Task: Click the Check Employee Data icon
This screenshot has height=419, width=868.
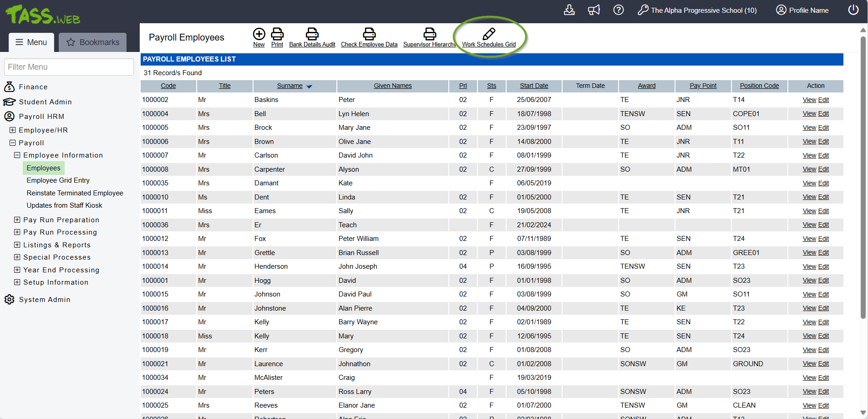Action: point(369,34)
